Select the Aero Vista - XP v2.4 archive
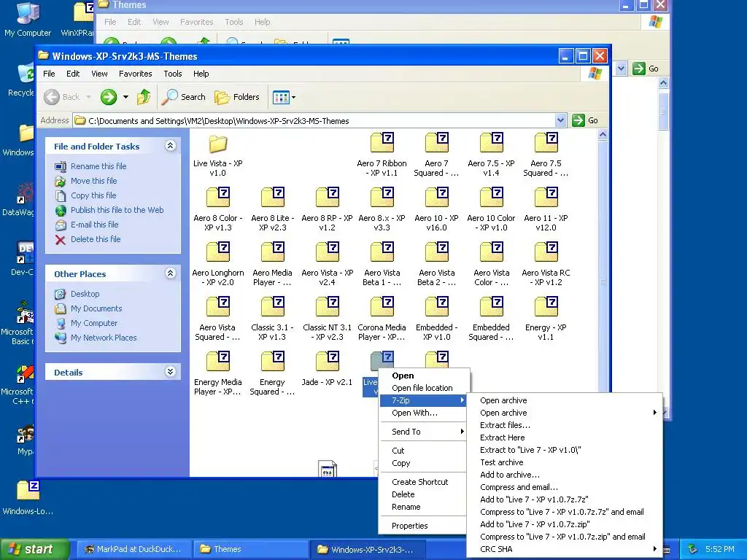Screen dimensions: 747x560 coord(328,264)
